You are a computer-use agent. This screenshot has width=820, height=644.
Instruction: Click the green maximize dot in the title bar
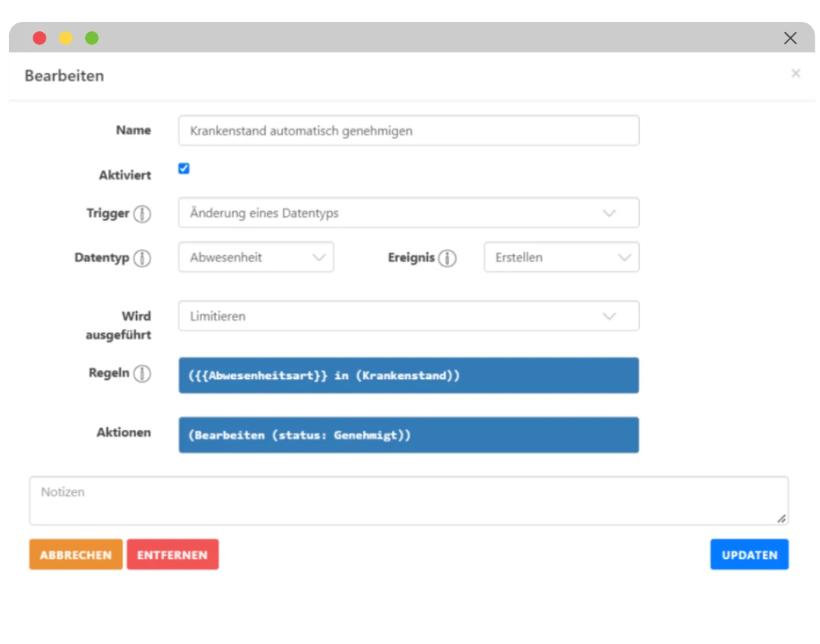[92, 38]
